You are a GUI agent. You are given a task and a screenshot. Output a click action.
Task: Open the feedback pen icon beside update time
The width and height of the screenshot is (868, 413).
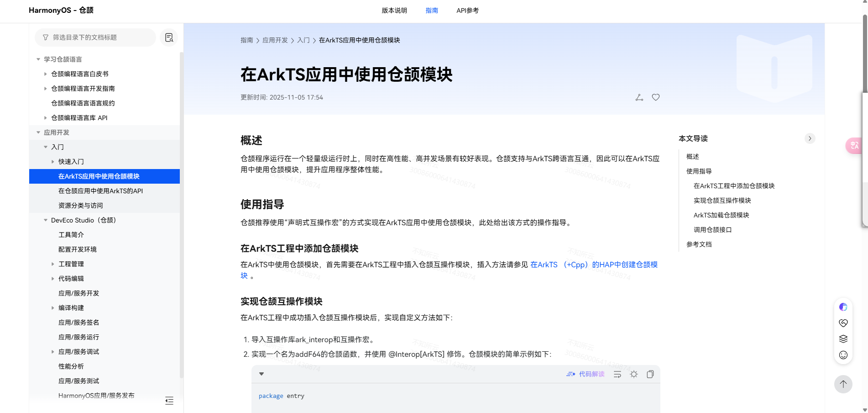pos(639,97)
